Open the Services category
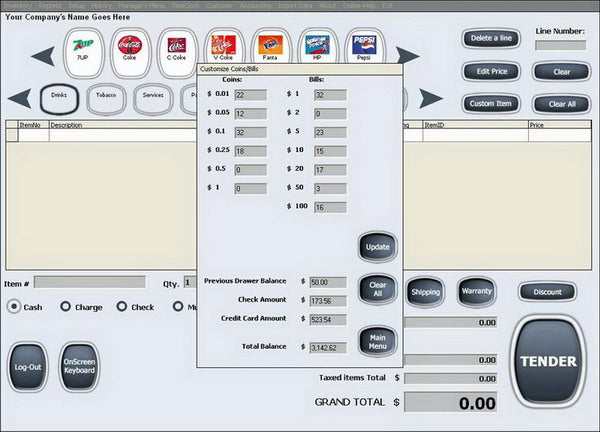600x432 pixels. click(x=153, y=99)
